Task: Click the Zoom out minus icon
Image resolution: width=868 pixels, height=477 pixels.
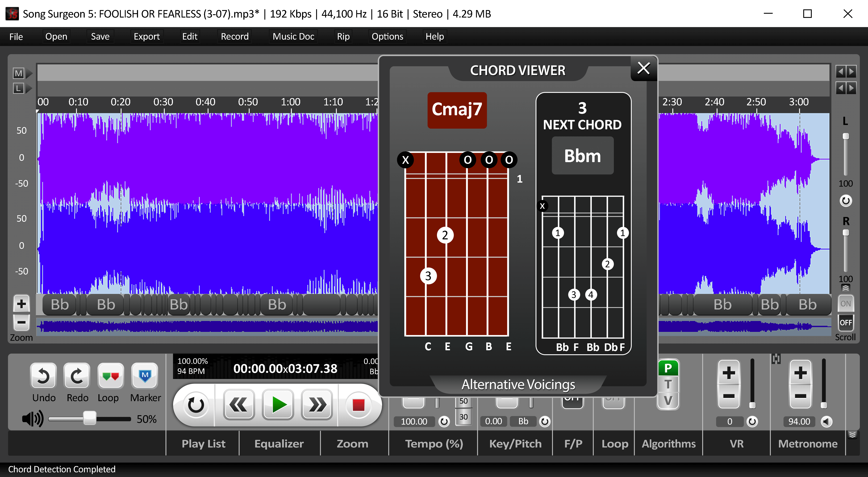Action: click(x=21, y=322)
